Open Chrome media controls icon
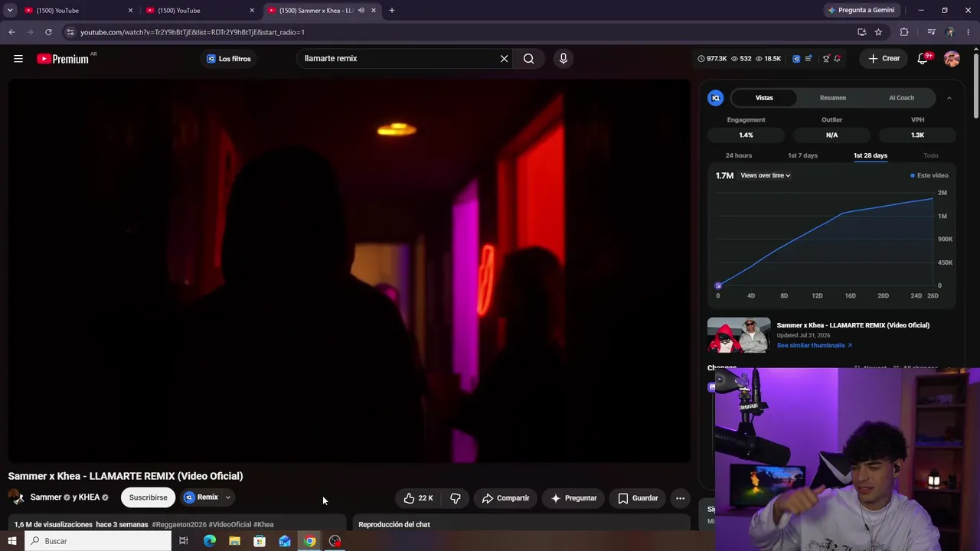The width and height of the screenshot is (980, 551). (931, 32)
